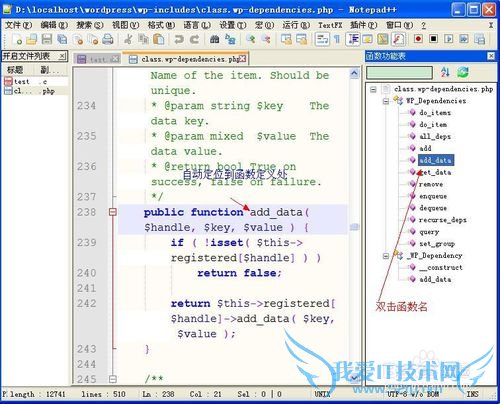Viewport: 500px width, 404px height.
Task: Open the 编辑 menu
Action: [x=54, y=25]
